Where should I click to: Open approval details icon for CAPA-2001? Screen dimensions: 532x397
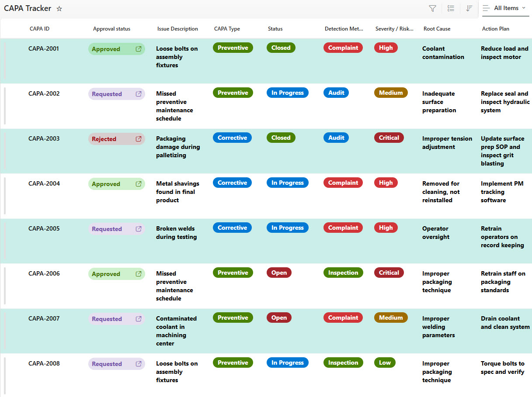point(139,49)
